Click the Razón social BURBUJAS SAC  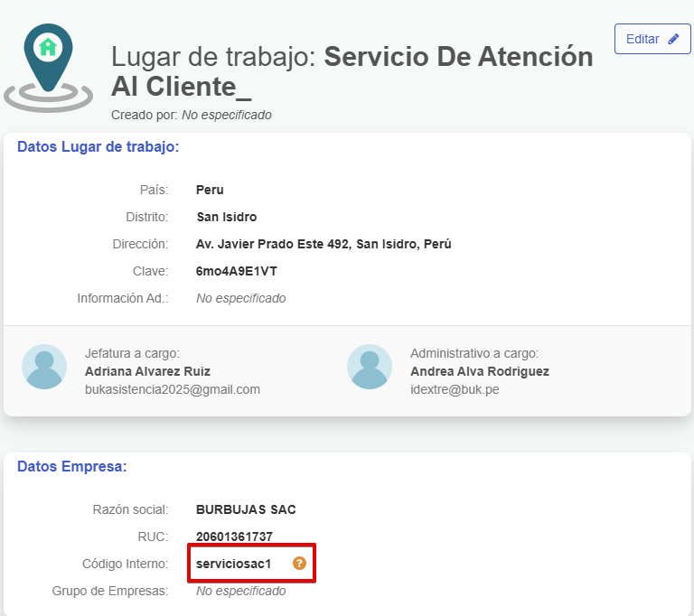pyautogui.click(x=246, y=509)
